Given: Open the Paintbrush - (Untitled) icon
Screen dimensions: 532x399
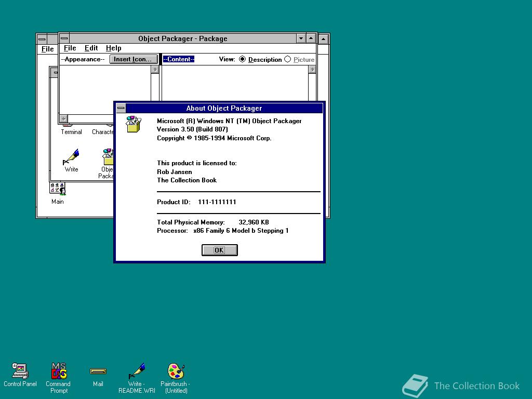Looking at the screenshot, I should tap(176, 371).
